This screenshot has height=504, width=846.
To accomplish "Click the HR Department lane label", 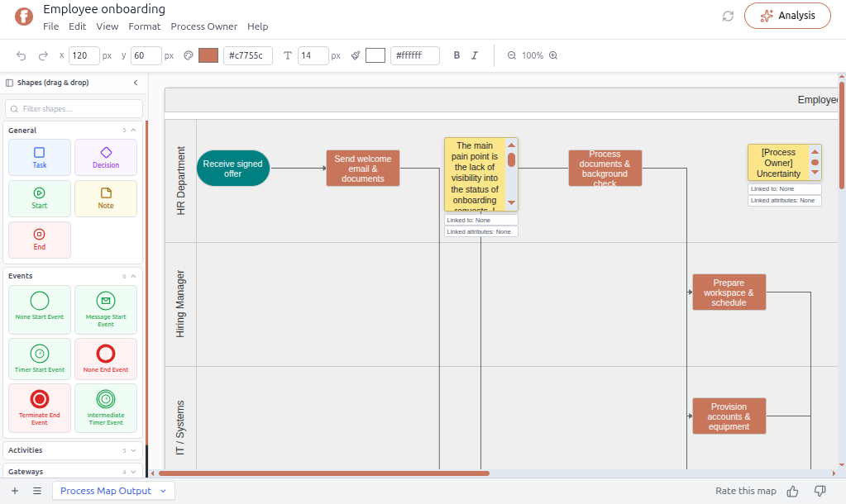I will [x=181, y=181].
